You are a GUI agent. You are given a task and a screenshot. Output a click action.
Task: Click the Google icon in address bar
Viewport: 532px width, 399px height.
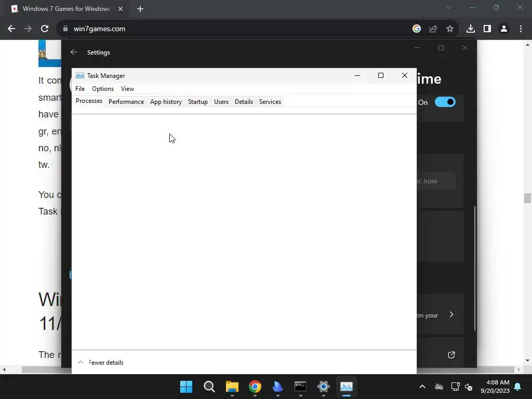[417, 29]
